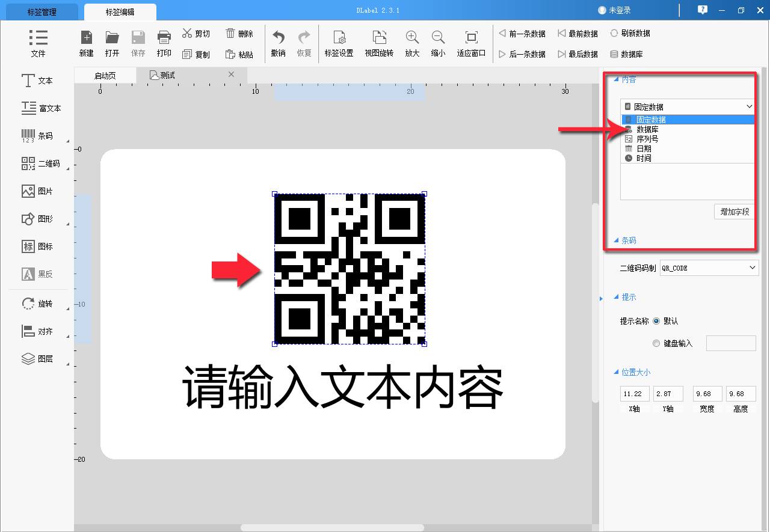
Task: Go to 前一条数据 previous record
Action: [x=522, y=34]
